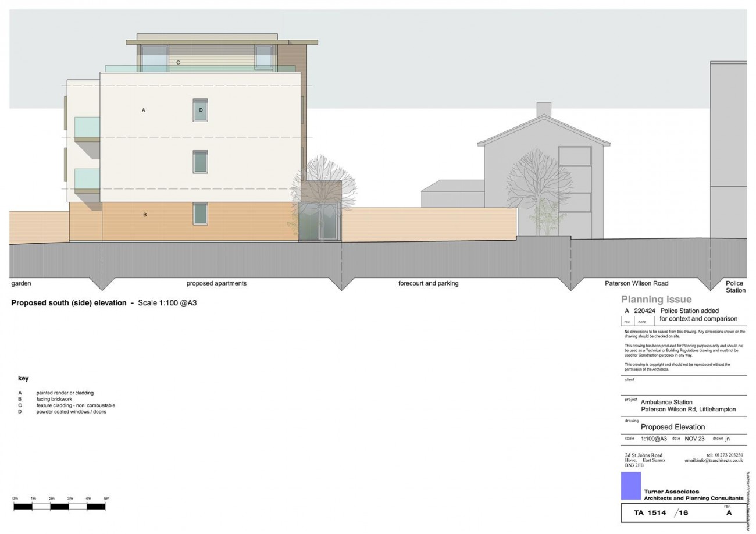This screenshot has height=534, width=756.
Task: Expand the revision A 220424 entry
Action: 646,311
